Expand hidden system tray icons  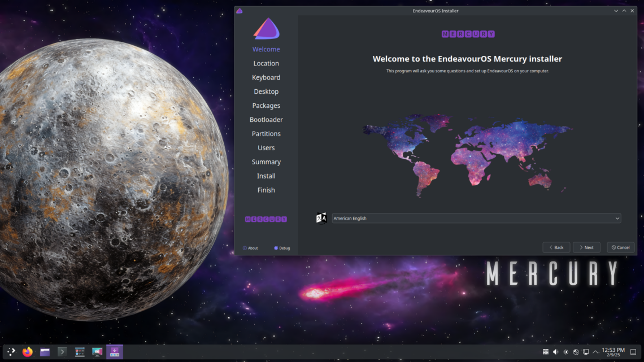coord(595,352)
